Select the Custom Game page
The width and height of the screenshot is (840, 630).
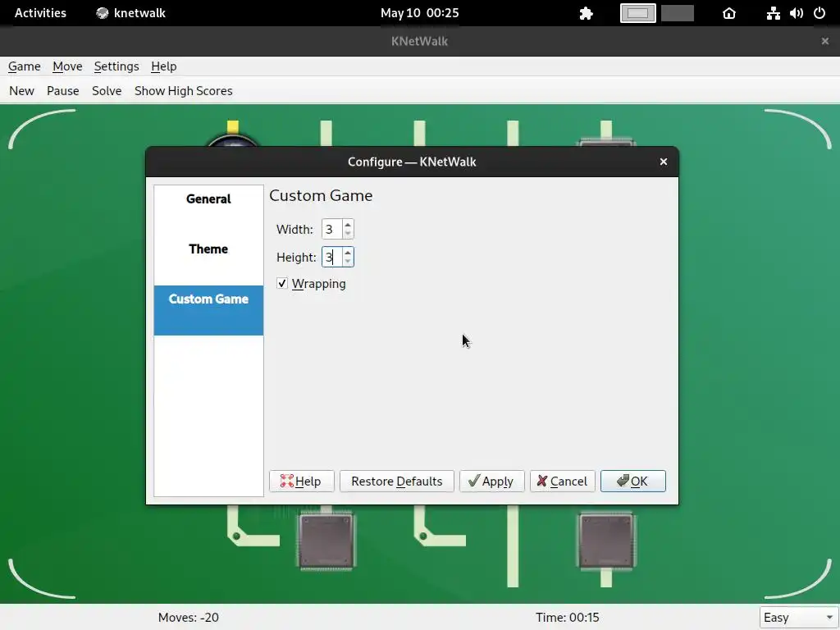pos(208,310)
